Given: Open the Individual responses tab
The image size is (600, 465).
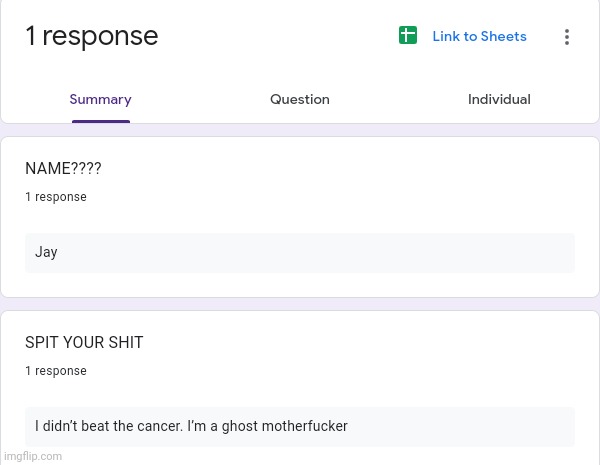Looking at the screenshot, I should 499,99.
